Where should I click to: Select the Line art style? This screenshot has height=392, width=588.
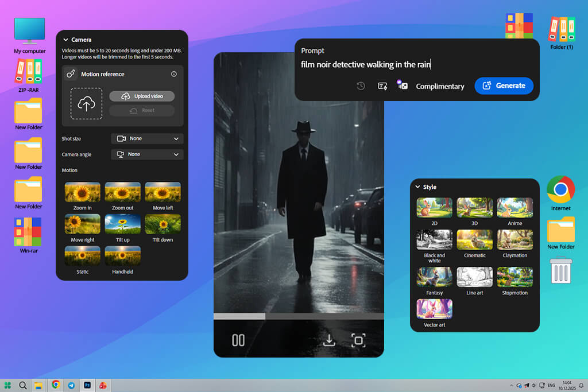tap(474, 277)
